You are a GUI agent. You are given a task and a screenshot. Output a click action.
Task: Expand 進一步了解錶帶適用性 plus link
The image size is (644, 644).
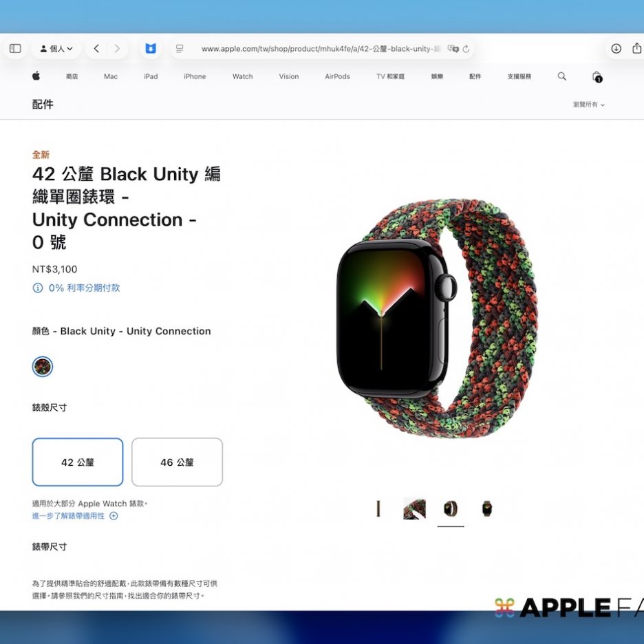coord(75,516)
